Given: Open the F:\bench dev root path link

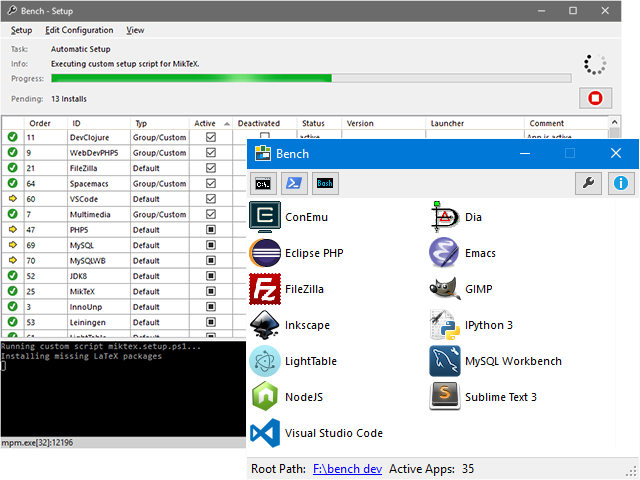Looking at the screenshot, I should point(347,469).
